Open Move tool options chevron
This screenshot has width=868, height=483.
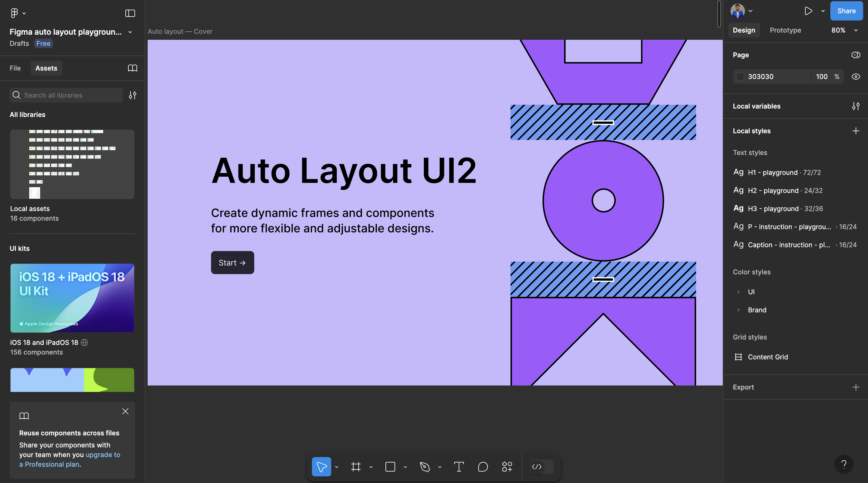click(336, 467)
